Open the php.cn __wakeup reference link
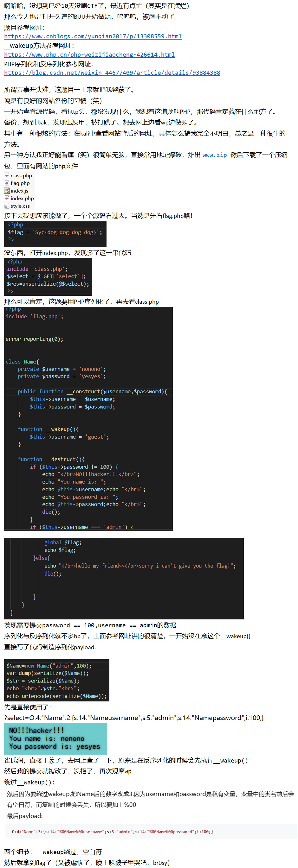Viewport: 298px width, 868px height. (89, 54)
